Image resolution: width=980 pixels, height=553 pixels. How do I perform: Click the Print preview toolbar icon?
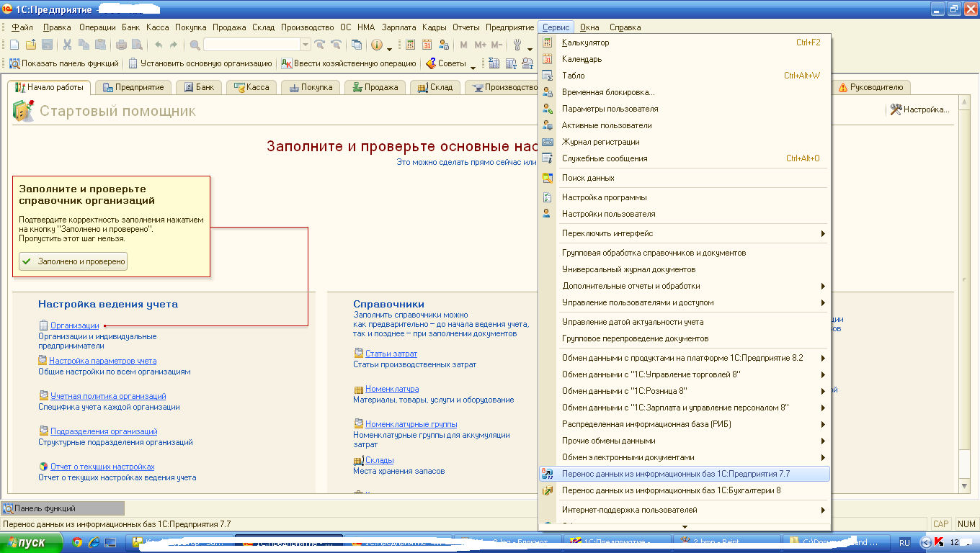pyautogui.click(x=138, y=44)
